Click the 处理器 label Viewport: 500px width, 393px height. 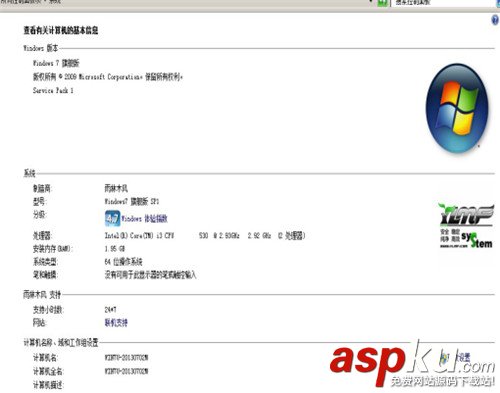tap(42, 236)
